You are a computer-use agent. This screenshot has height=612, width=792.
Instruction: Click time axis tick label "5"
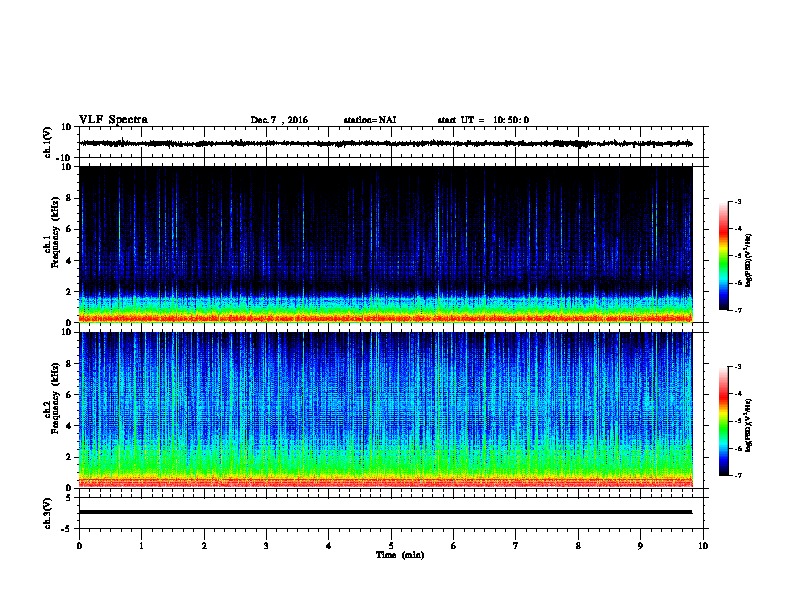(x=391, y=545)
